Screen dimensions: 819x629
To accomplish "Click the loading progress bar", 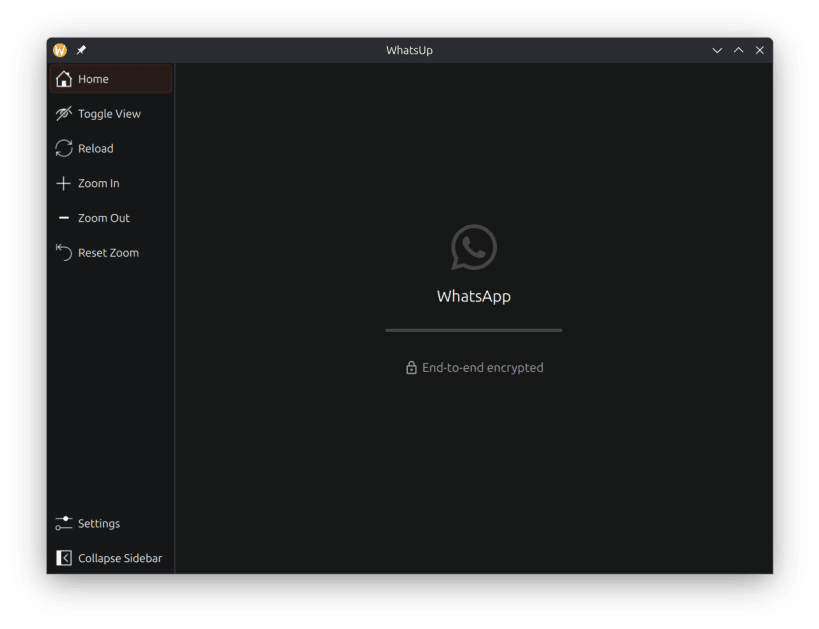I will click(x=474, y=330).
